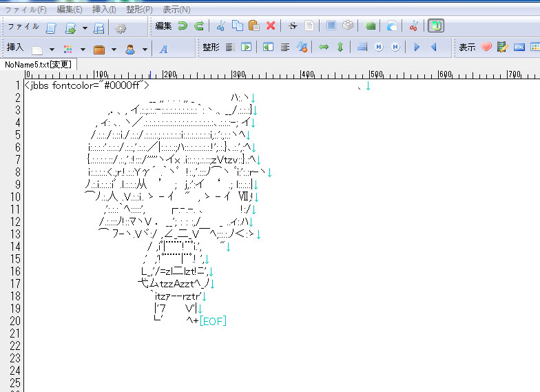Toggle the highlighted green U button
This screenshot has width=540, height=392.
tap(435, 27)
